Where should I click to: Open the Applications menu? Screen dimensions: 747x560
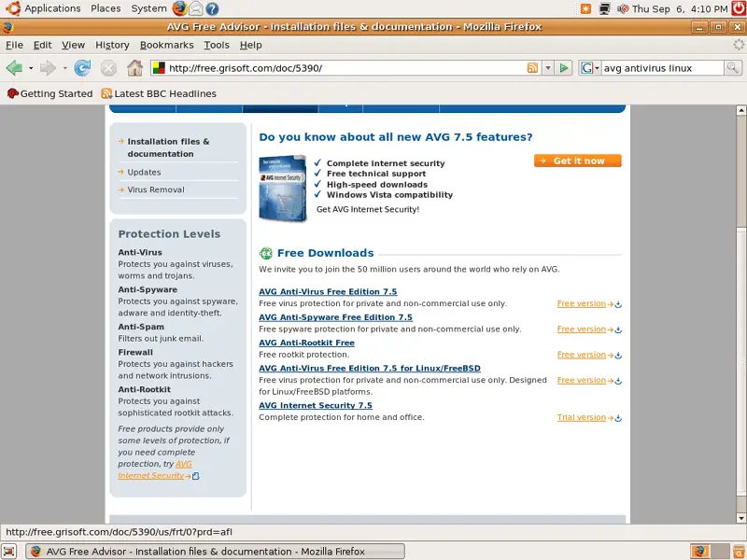point(52,8)
